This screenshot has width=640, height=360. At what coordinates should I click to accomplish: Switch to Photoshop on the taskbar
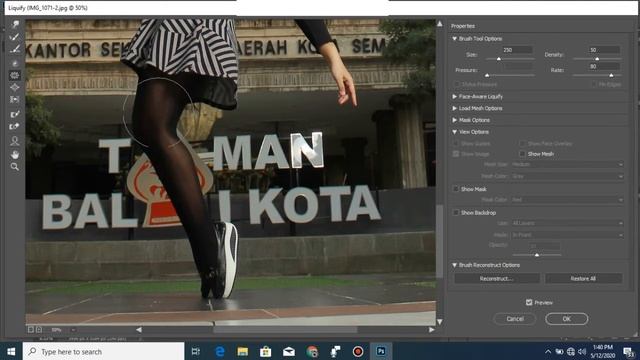coord(381,351)
